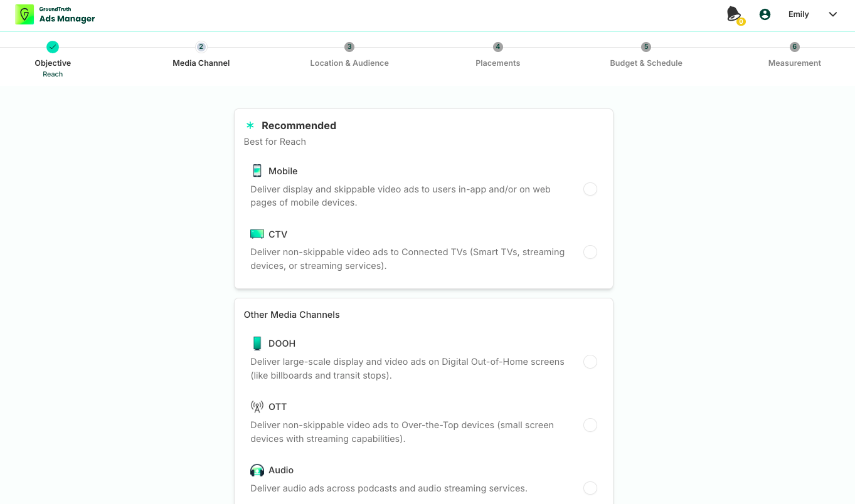Select the Mobile media channel radio button
Viewport: 855px width, 504px height.
[x=590, y=189]
